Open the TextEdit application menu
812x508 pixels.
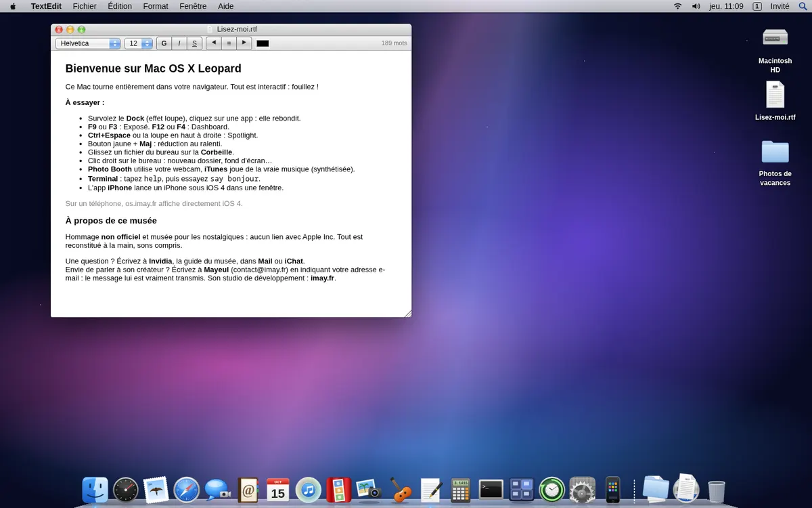(x=46, y=6)
